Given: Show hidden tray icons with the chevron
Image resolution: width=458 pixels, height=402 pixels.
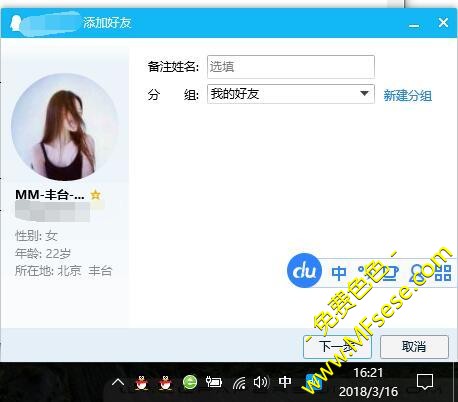Looking at the screenshot, I should click(x=118, y=382).
